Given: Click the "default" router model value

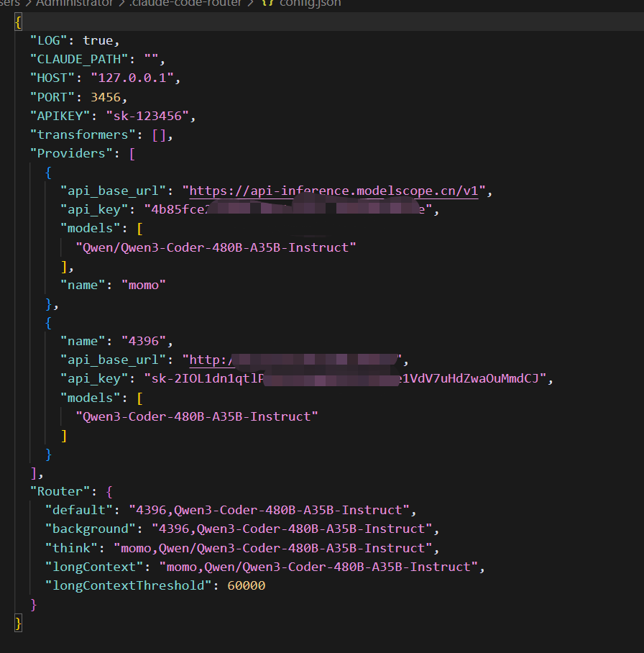Looking at the screenshot, I should tap(269, 510).
